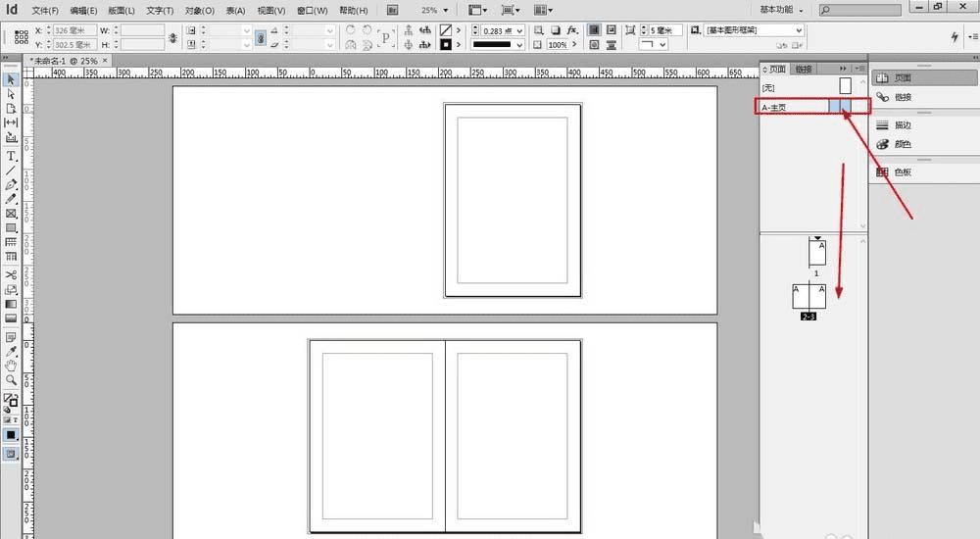This screenshot has width=980, height=539.
Task: Toggle constrain width and height proportions
Action: click(x=173, y=37)
